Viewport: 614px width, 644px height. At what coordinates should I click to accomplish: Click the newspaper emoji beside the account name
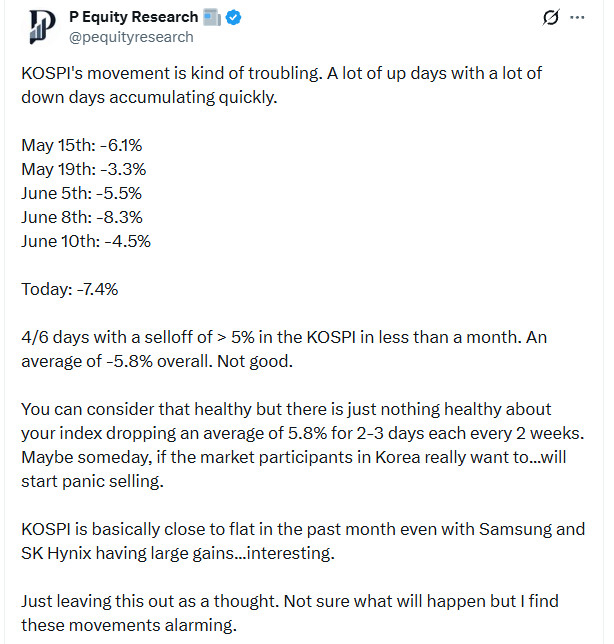(212, 18)
